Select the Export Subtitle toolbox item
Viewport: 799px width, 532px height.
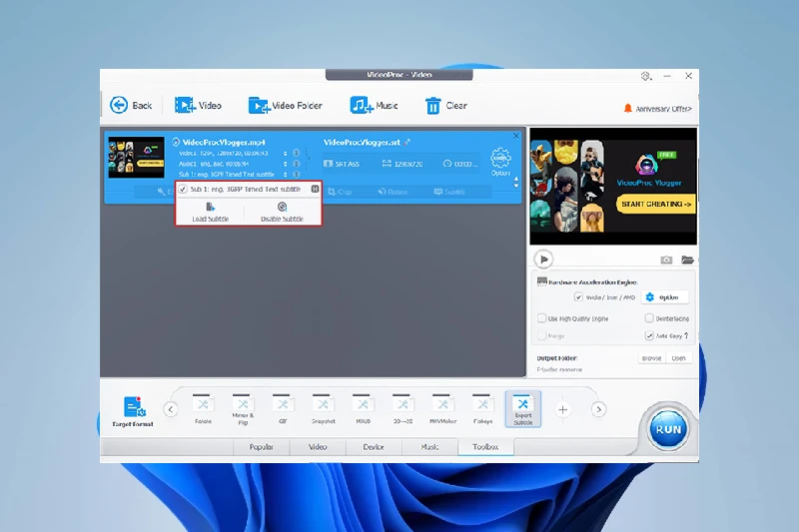[x=522, y=409]
